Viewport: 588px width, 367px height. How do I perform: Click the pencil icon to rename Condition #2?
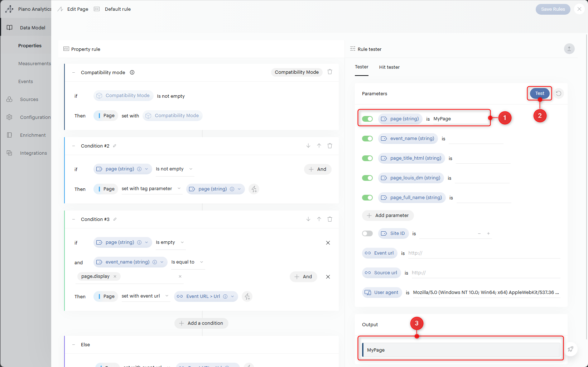point(115,146)
